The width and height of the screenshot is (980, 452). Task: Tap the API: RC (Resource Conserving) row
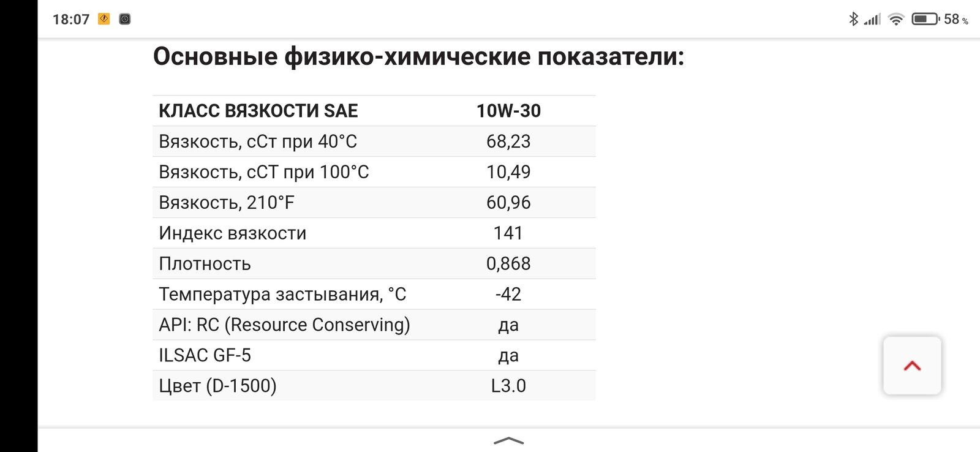point(374,325)
